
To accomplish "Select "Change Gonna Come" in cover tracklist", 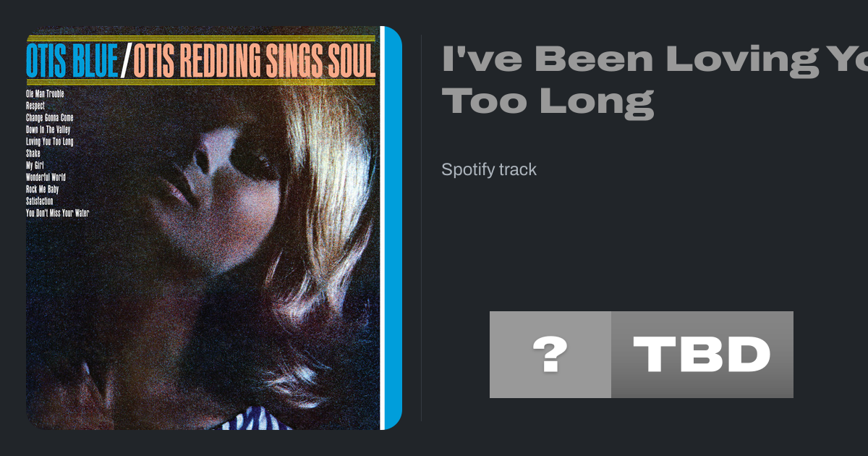I will pos(49,117).
